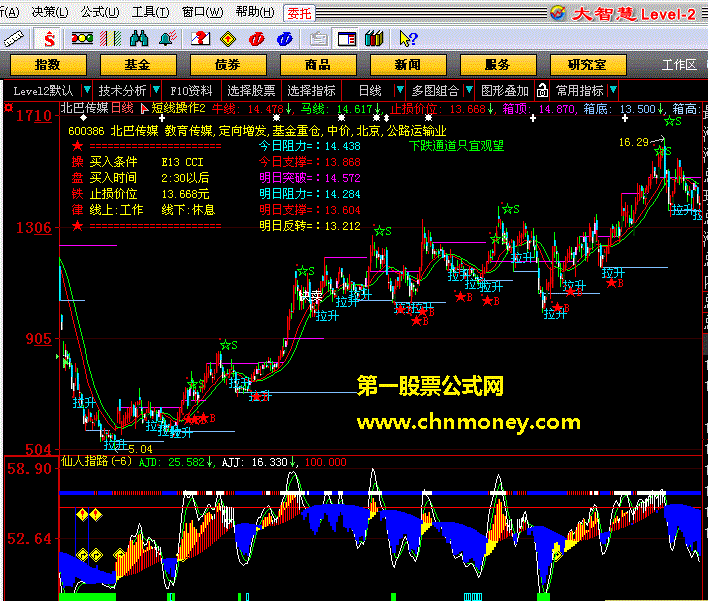Expand the 日线 period dropdown arrow
Image resolution: width=708 pixels, height=601 pixels.
[x=400, y=90]
